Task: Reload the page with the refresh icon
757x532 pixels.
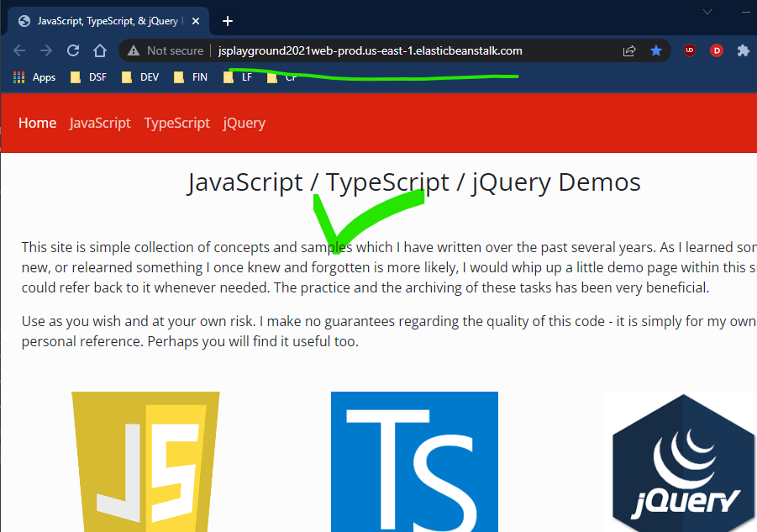Action: (73, 50)
